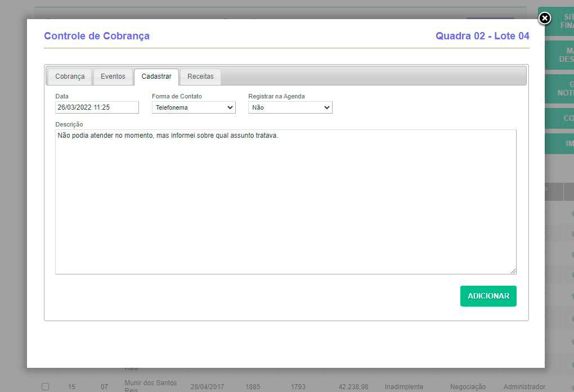Image resolution: width=574 pixels, height=392 pixels.
Task: Tick the checkbox for Munir dos Santos row
Action: point(46,387)
